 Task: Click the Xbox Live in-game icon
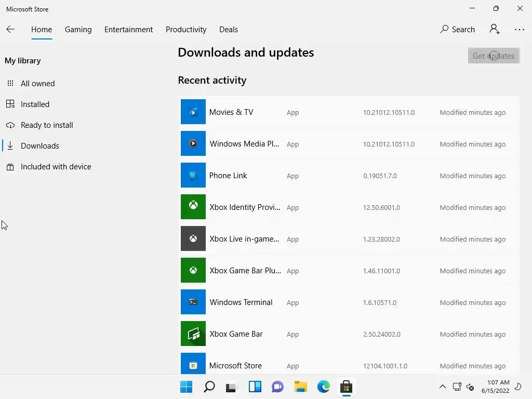193,238
